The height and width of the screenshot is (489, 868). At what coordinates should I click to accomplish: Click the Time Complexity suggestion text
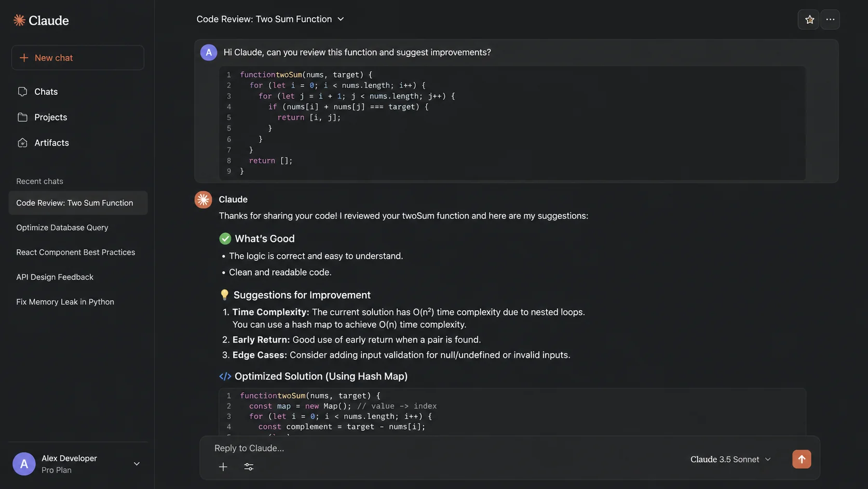[409, 318]
